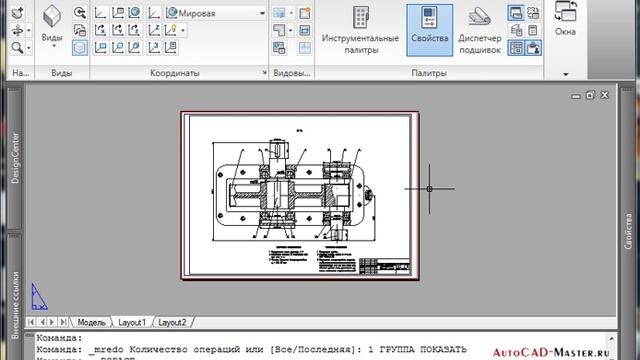Expand the arrow below Окна panel
Screen dimensions: 640x360
(x=565, y=74)
